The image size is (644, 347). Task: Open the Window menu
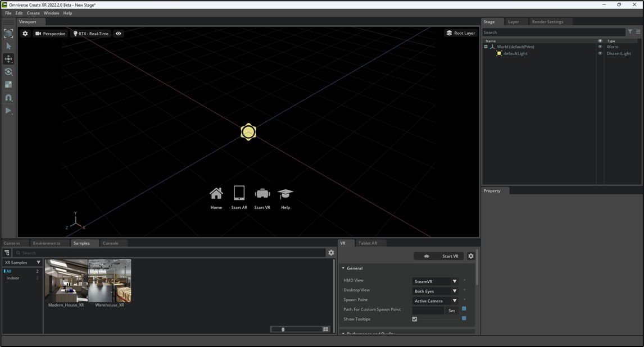tap(51, 13)
